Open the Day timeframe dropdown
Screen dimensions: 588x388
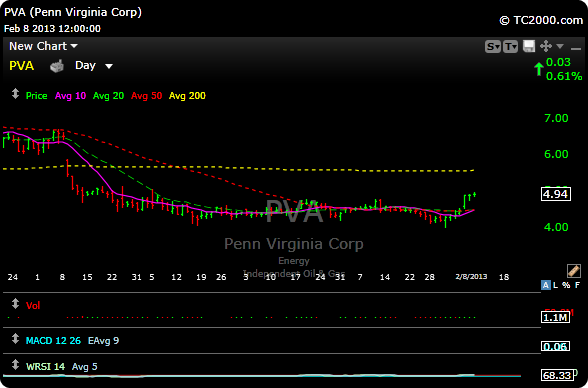tap(94, 66)
